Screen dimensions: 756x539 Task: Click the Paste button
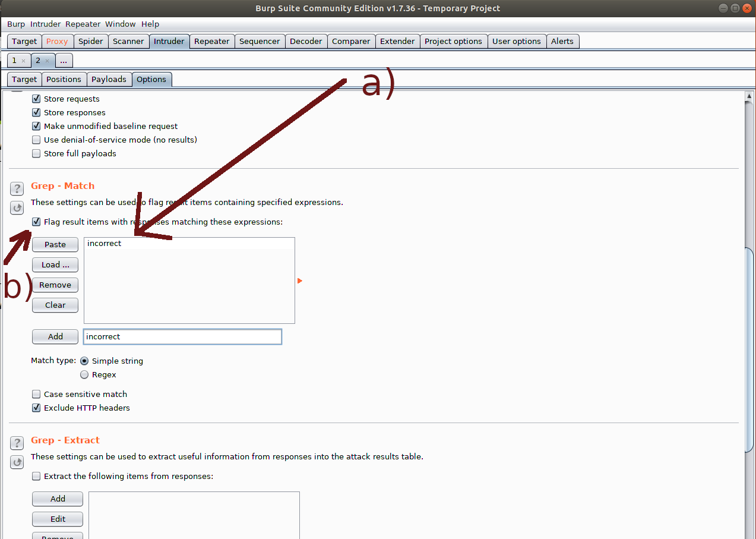[55, 244]
